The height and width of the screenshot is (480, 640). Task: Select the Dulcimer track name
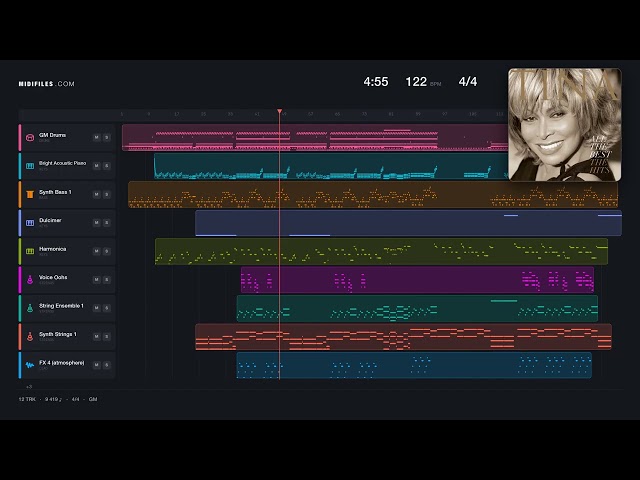(x=50, y=220)
